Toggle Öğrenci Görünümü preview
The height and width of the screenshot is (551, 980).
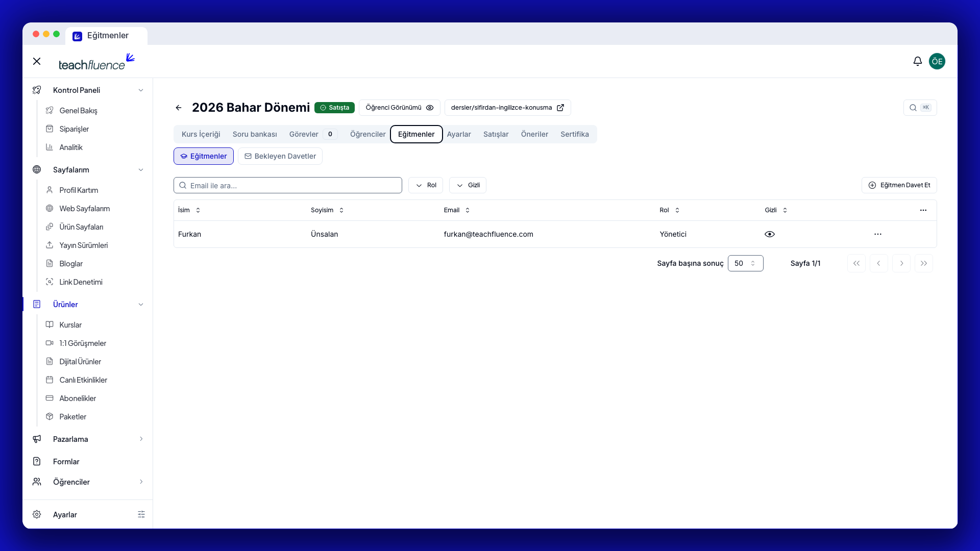(x=399, y=108)
